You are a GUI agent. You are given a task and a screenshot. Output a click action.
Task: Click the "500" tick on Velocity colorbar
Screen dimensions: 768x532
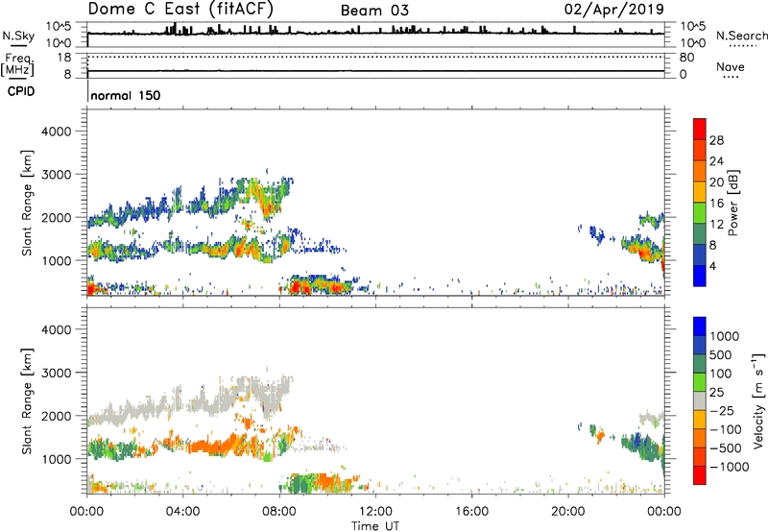pyautogui.click(x=721, y=354)
